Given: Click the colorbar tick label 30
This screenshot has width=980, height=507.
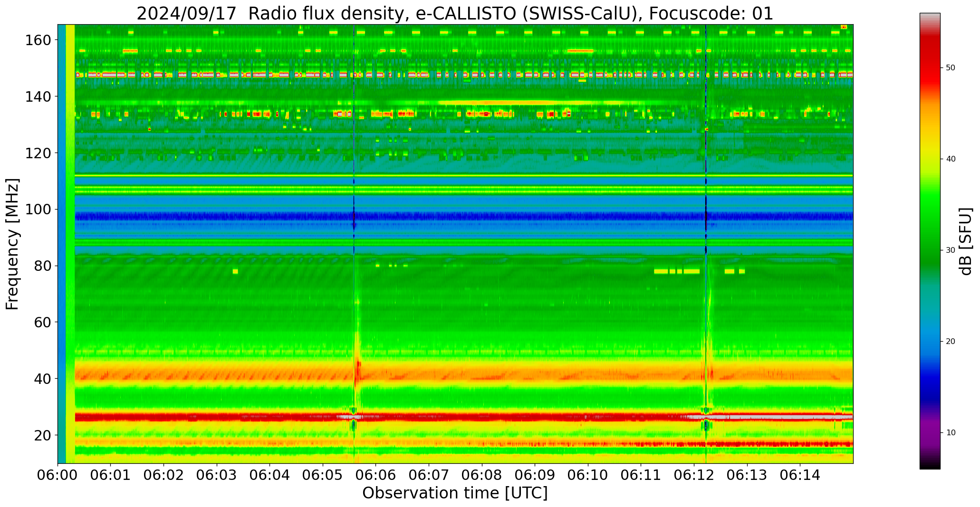Looking at the screenshot, I should point(951,250).
